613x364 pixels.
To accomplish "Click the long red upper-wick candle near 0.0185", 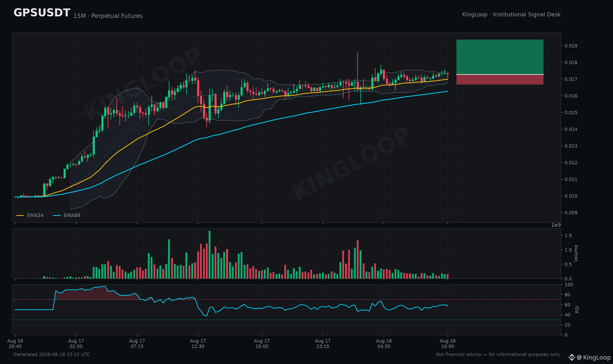I will click(358, 72).
